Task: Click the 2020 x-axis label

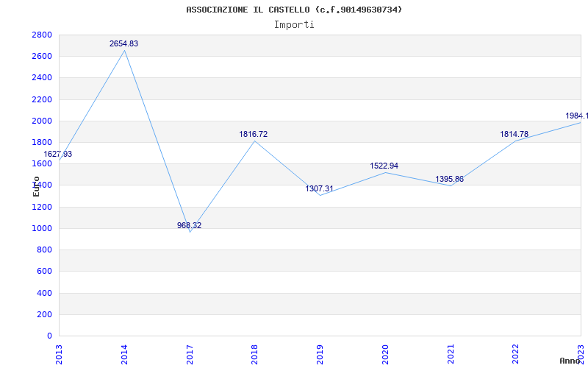Action: (385, 355)
